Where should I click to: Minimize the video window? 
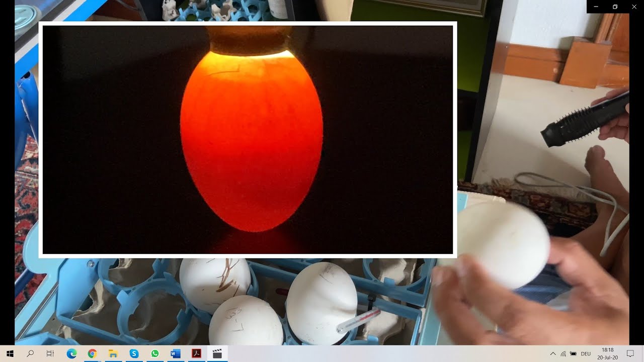click(596, 7)
